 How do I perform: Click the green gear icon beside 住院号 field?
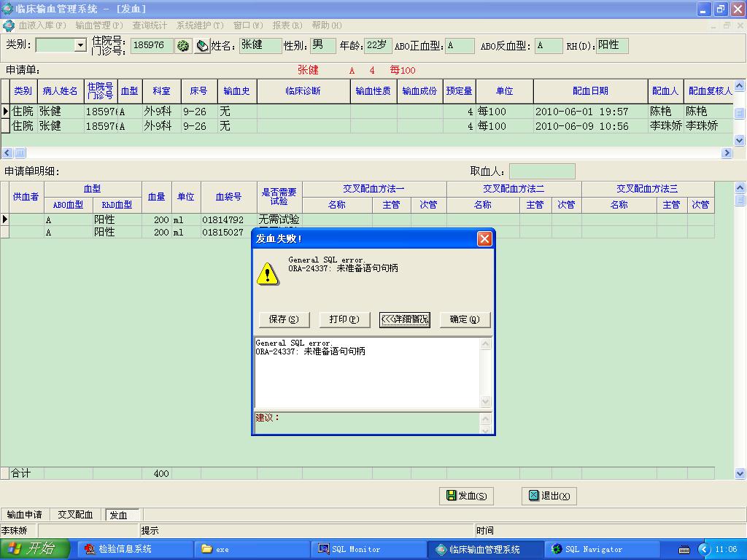tap(183, 46)
